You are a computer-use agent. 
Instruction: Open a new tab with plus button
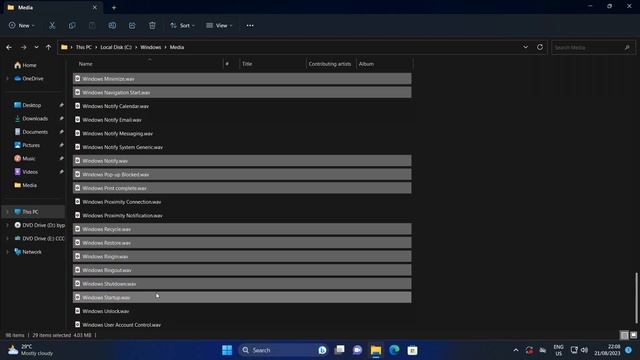[x=114, y=7]
